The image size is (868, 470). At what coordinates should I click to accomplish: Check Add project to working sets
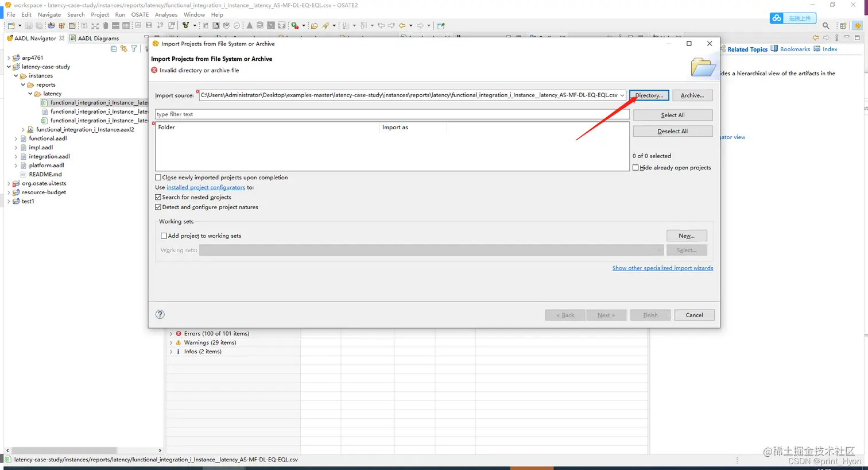click(164, 236)
